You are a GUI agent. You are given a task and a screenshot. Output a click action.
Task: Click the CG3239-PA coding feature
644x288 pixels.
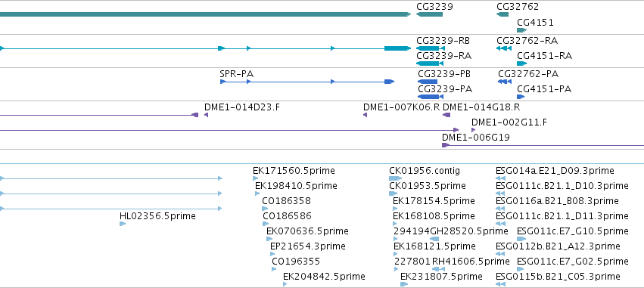click(x=431, y=97)
